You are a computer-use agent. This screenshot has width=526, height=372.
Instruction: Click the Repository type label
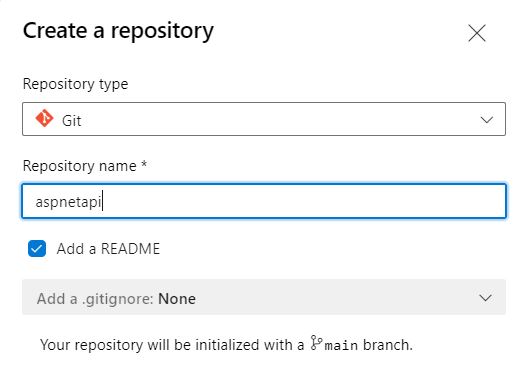pyautogui.click(x=75, y=84)
